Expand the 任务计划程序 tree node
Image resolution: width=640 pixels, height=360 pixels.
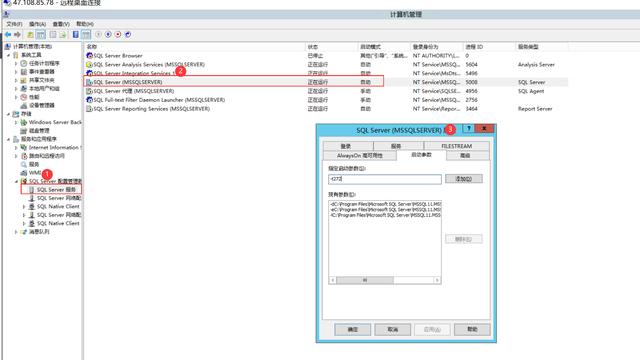[x=16, y=63]
